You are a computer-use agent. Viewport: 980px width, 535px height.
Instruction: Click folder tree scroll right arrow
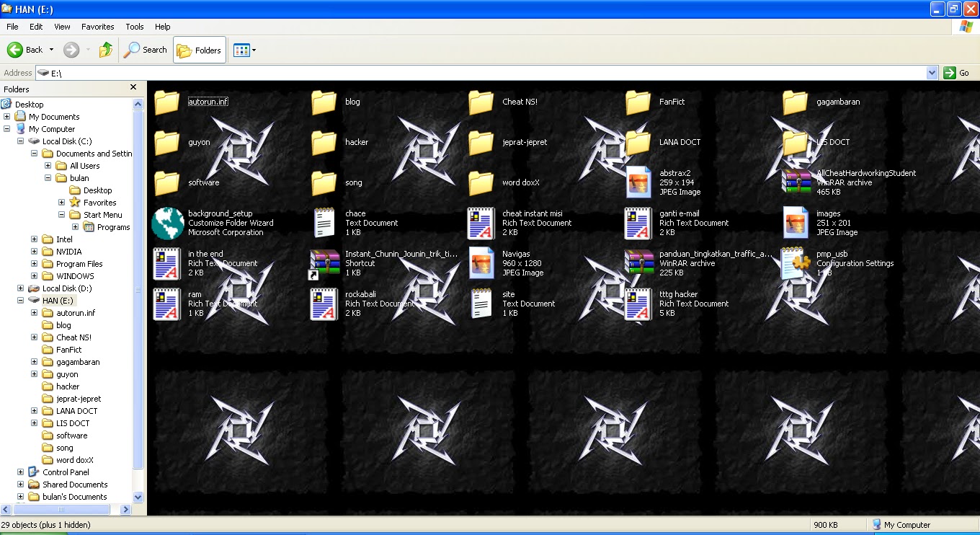[x=126, y=509]
